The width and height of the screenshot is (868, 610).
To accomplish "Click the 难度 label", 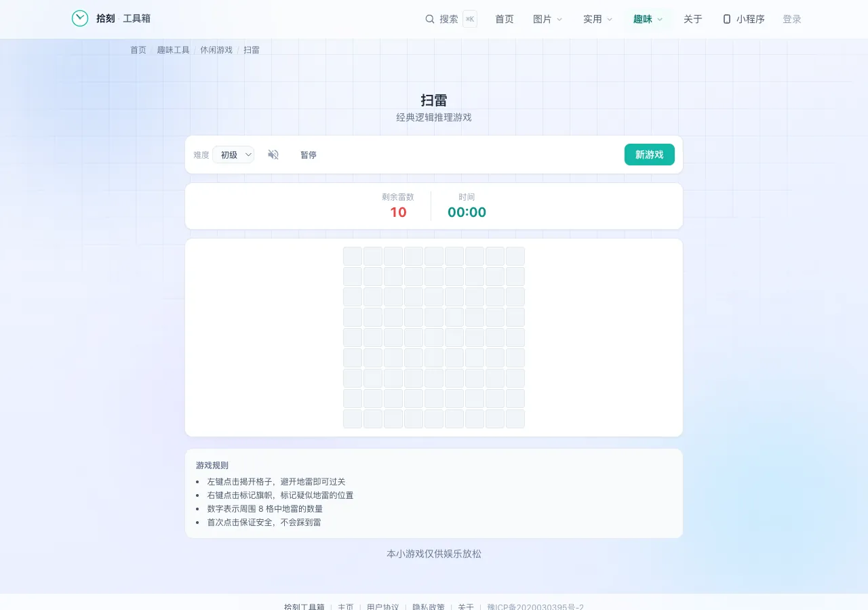I will [201, 155].
